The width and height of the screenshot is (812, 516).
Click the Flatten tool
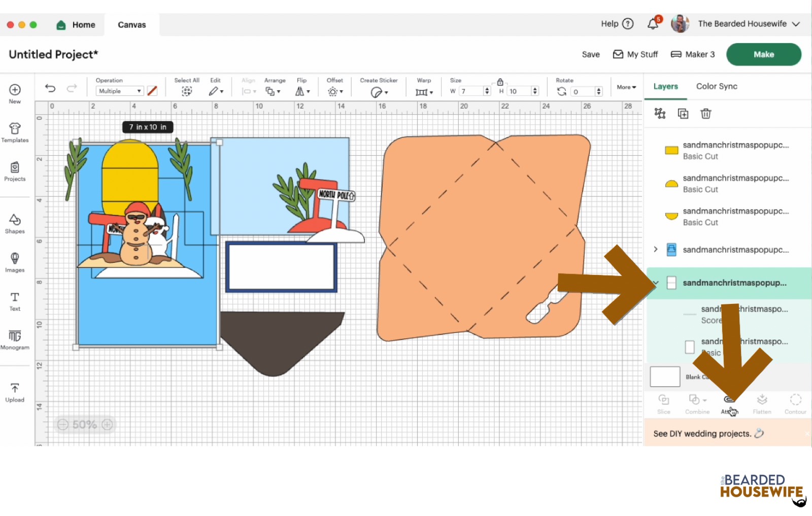762,404
